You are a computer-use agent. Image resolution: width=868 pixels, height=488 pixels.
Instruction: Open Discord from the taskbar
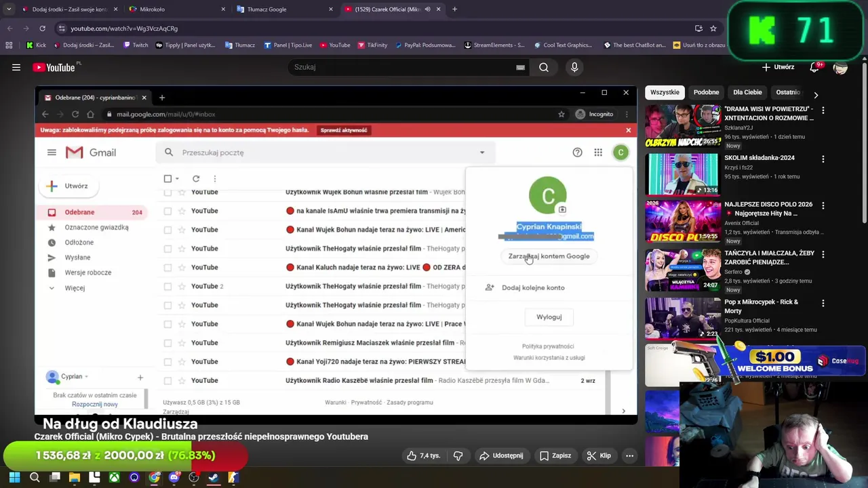[x=174, y=477]
